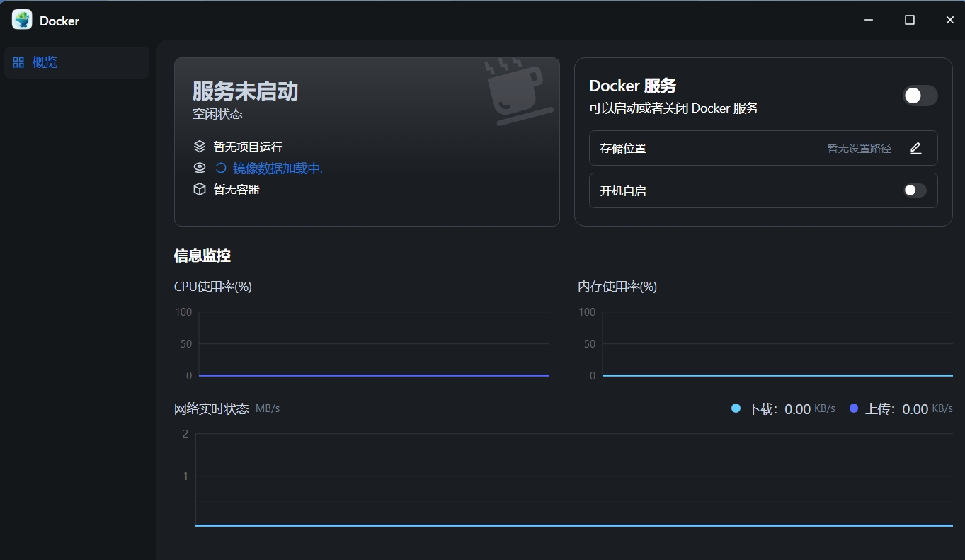Click the Docker 服务 card title
Viewport: 965px width, 560px height.
point(632,86)
